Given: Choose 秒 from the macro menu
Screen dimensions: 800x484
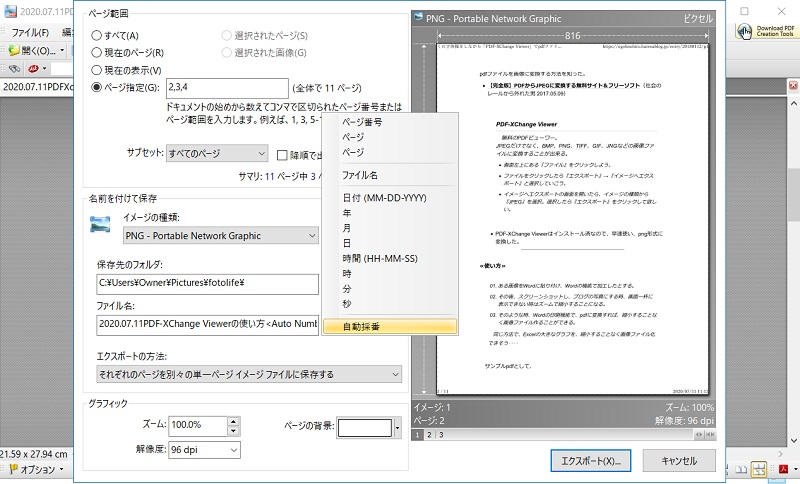Looking at the screenshot, I should point(390,304).
